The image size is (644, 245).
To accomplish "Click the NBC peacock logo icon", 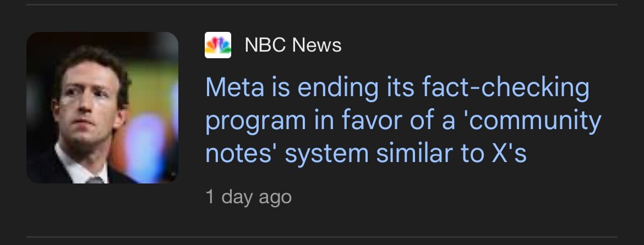I will click(x=217, y=45).
